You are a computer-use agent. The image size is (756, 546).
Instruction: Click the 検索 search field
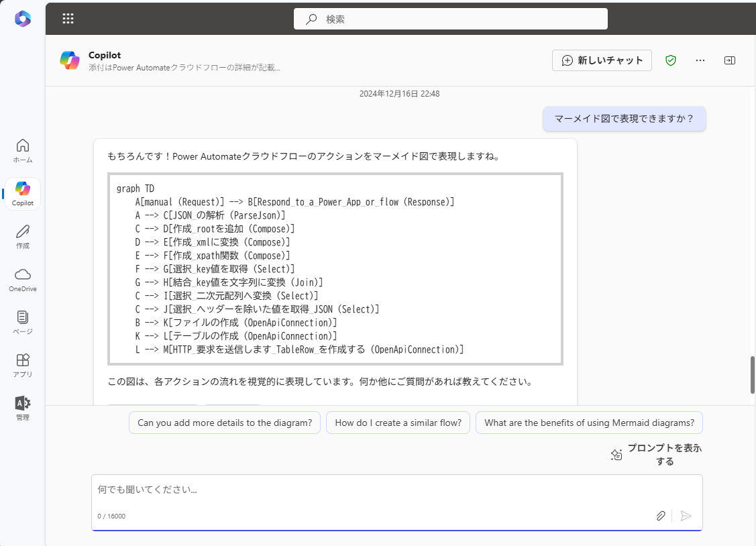tap(450, 19)
